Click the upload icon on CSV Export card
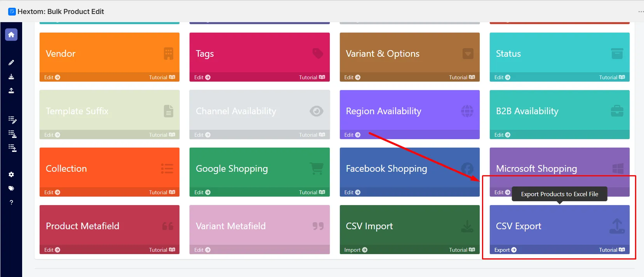 617,226
